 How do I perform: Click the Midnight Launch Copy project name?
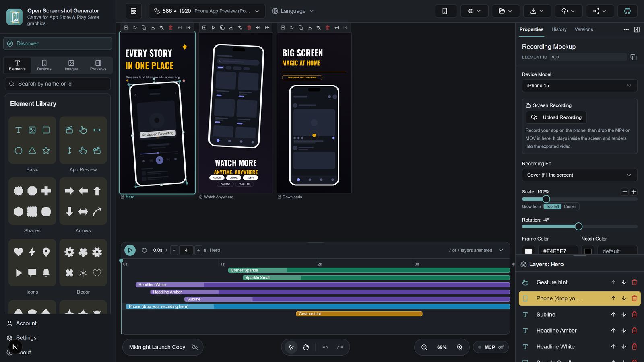(x=157, y=347)
